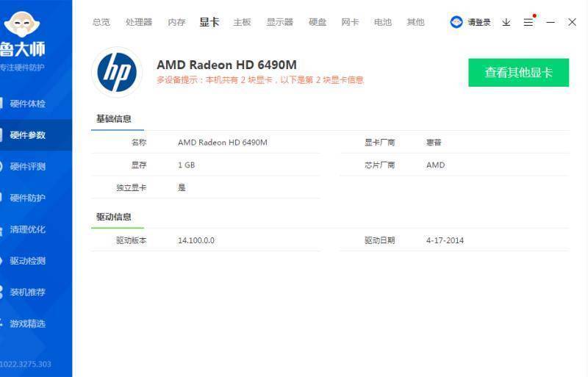Click the 驱动日期 label
This screenshot has width=588, height=377.
[x=379, y=240]
